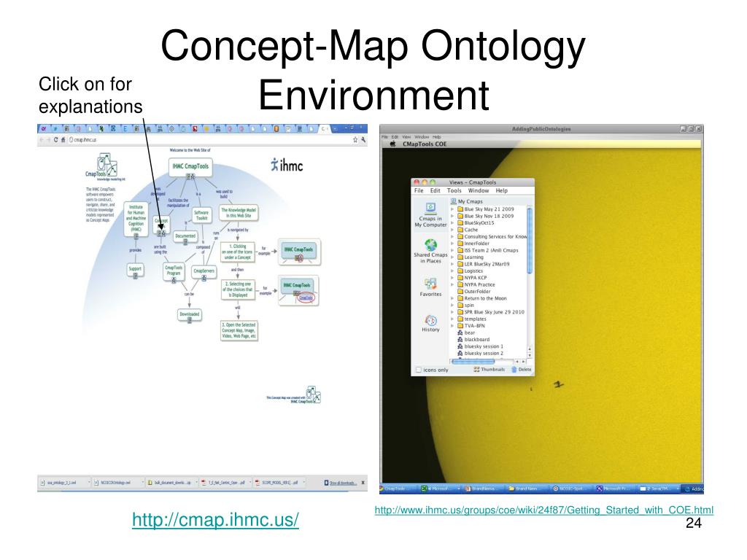Click resource icon under Downloaded node
Screen dimensions: 747x560
pos(190,321)
